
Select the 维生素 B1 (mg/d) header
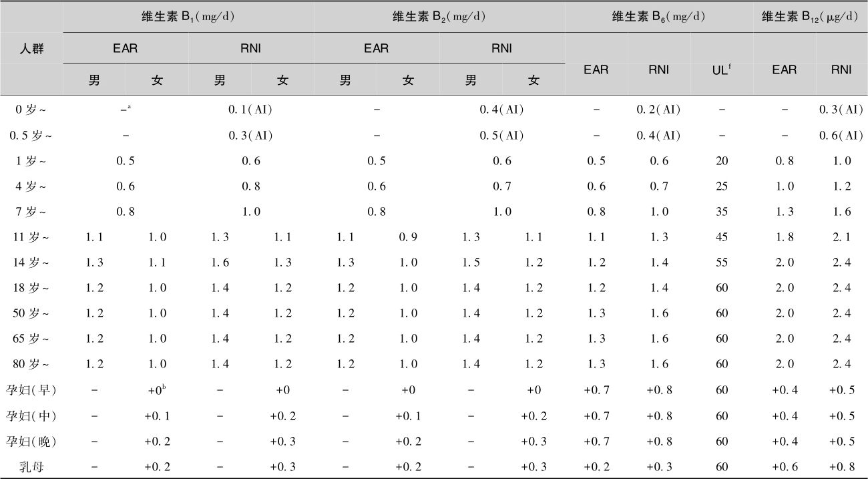click(x=188, y=17)
